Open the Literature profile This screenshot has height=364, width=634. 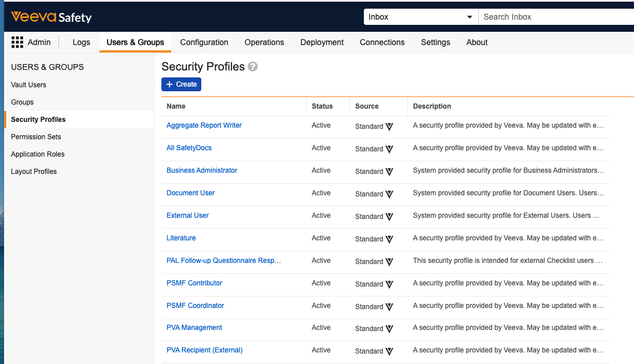click(x=181, y=239)
